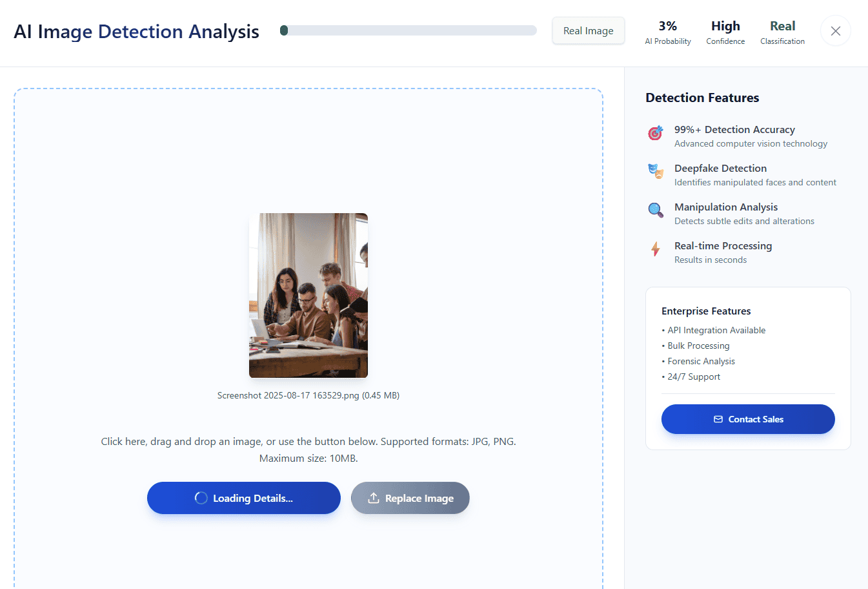Click the Real-time Processing label

723,246
